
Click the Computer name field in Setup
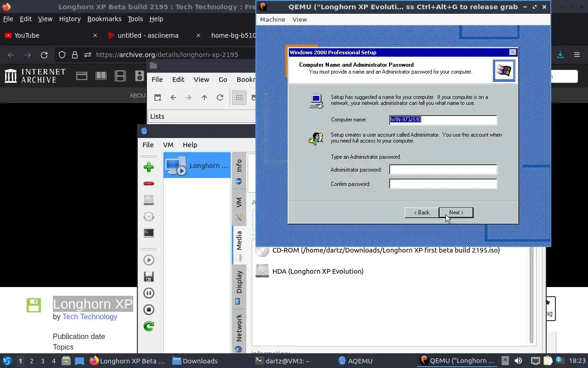click(x=443, y=120)
